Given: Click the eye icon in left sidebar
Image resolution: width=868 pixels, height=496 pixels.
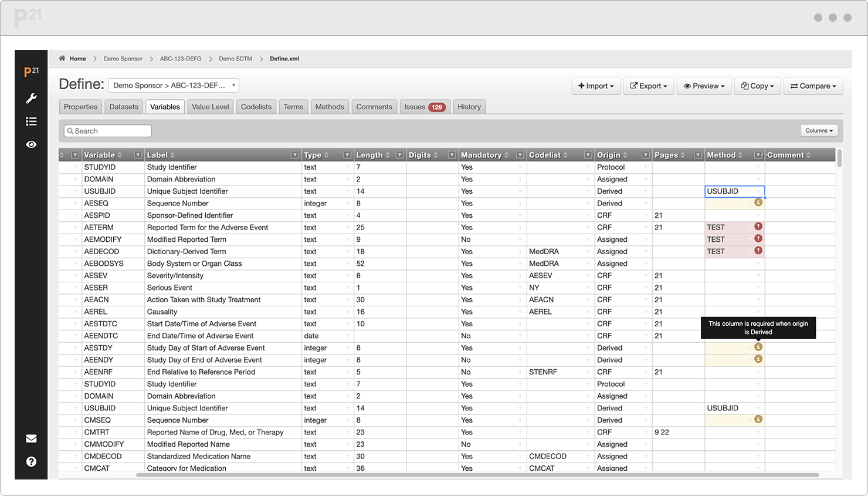Looking at the screenshot, I should coord(31,144).
